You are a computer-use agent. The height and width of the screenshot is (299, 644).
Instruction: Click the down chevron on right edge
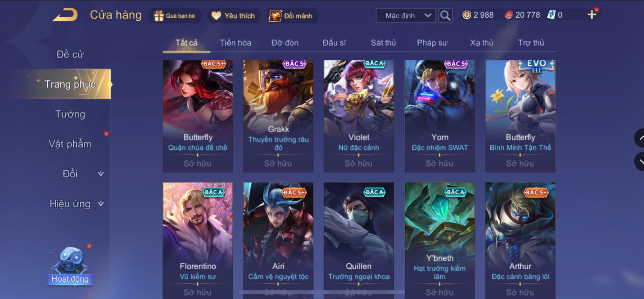click(639, 161)
